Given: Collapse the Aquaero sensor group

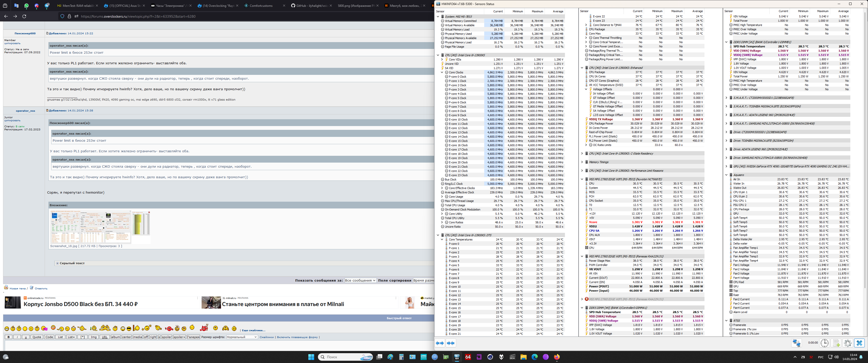Looking at the screenshot, I should point(726,175).
